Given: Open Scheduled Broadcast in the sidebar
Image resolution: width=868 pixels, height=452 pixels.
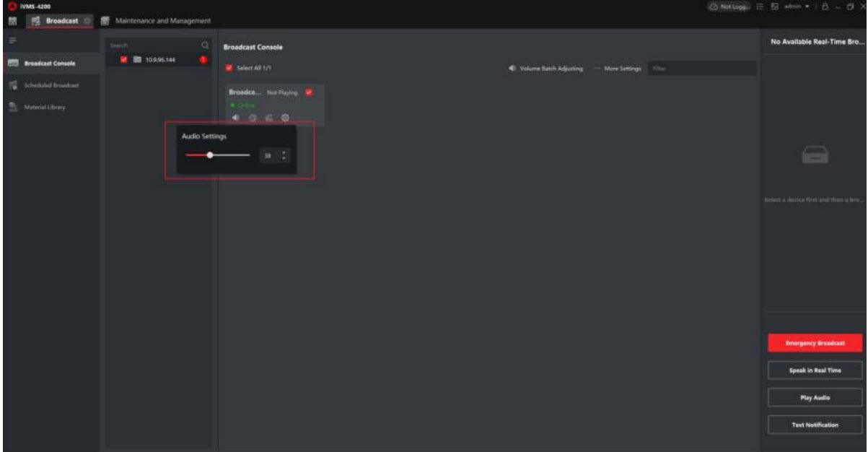Looking at the screenshot, I should point(51,85).
